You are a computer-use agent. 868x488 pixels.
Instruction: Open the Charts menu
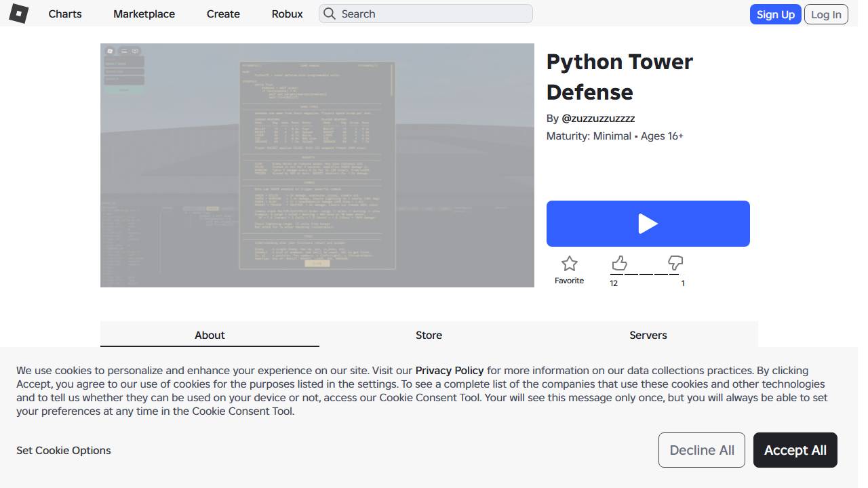(x=65, y=14)
